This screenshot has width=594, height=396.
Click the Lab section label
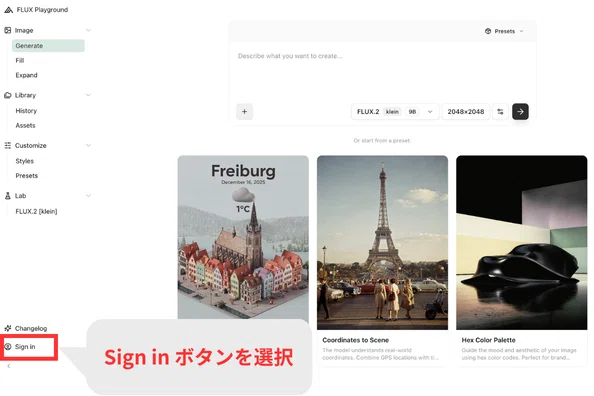[20, 196]
